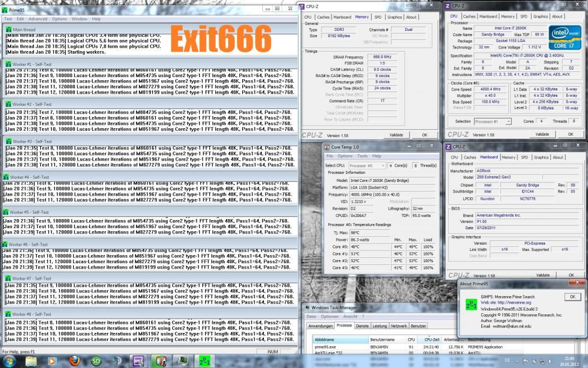Image resolution: width=588 pixels, height=368 pixels.
Task: Click Validate in the CPU-Z Memory window
Action: [x=396, y=135]
